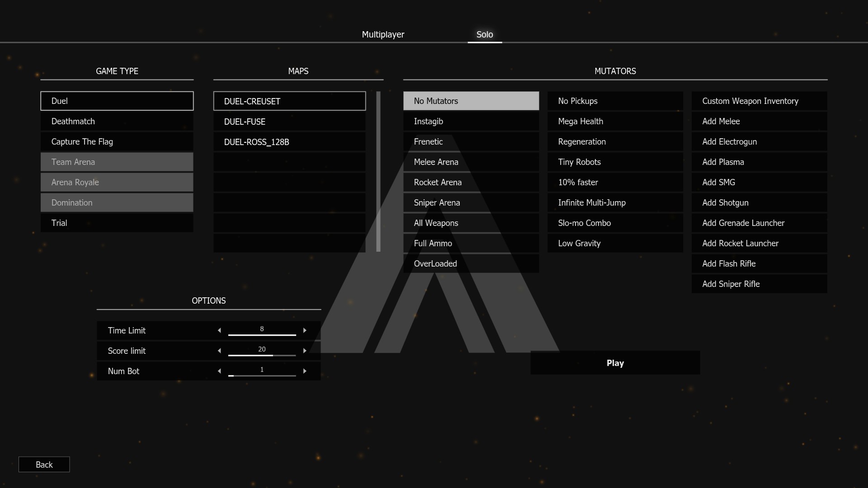Decrease Time Limit with left arrow

219,330
